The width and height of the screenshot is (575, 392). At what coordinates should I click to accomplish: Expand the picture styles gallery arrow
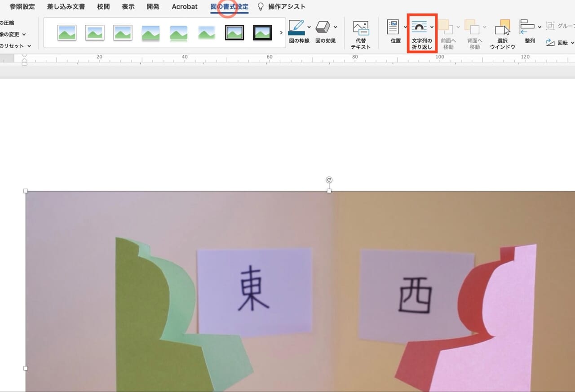coord(281,32)
